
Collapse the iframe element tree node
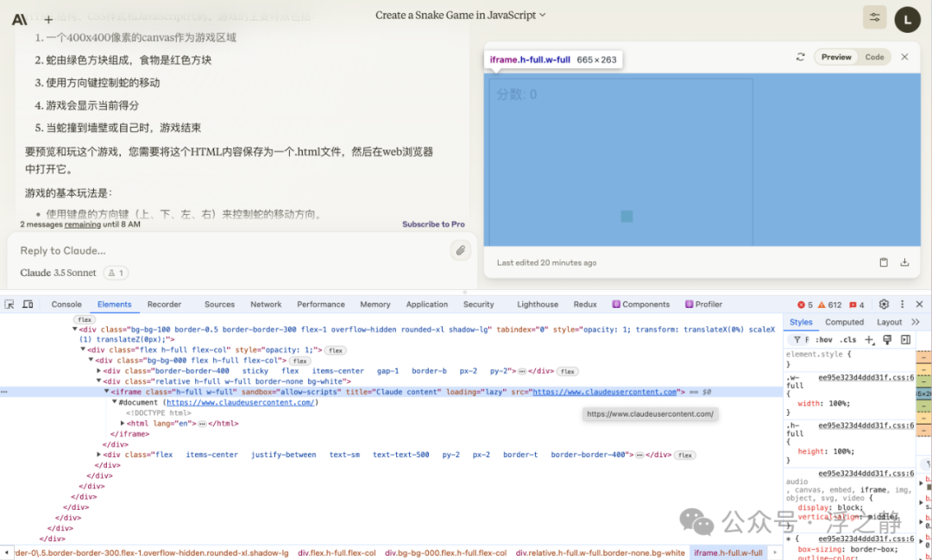coord(107,392)
